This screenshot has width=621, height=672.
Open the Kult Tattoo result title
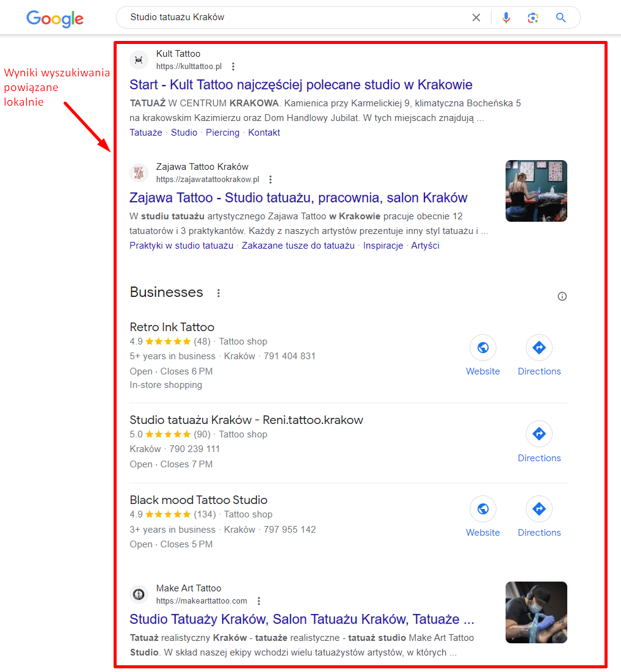tap(300, 85)
